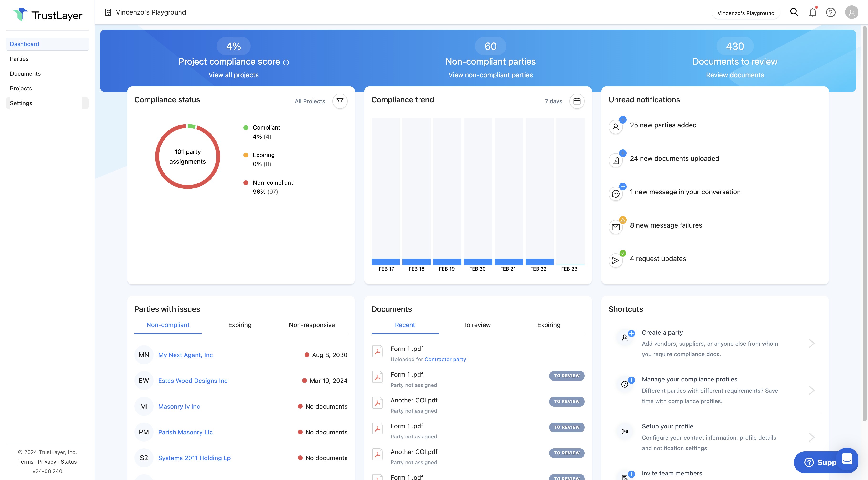
Task: Click the compliance donut chart
Action: [188, 157]
